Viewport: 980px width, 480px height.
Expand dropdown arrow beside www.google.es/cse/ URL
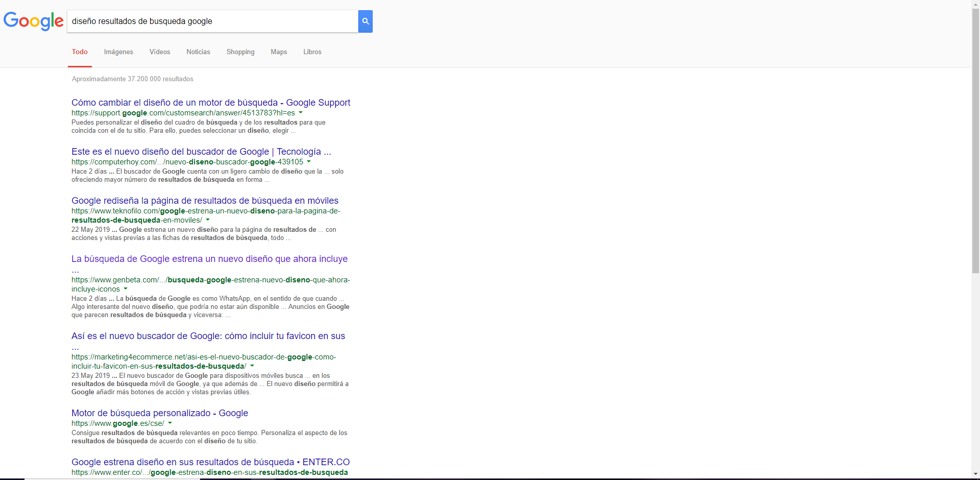[x=170, y=423]
